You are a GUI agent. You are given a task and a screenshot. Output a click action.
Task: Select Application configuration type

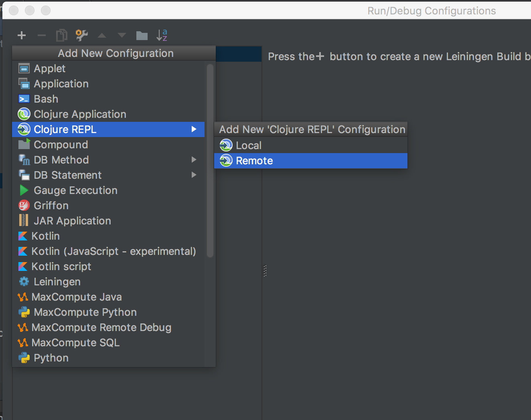108,84
